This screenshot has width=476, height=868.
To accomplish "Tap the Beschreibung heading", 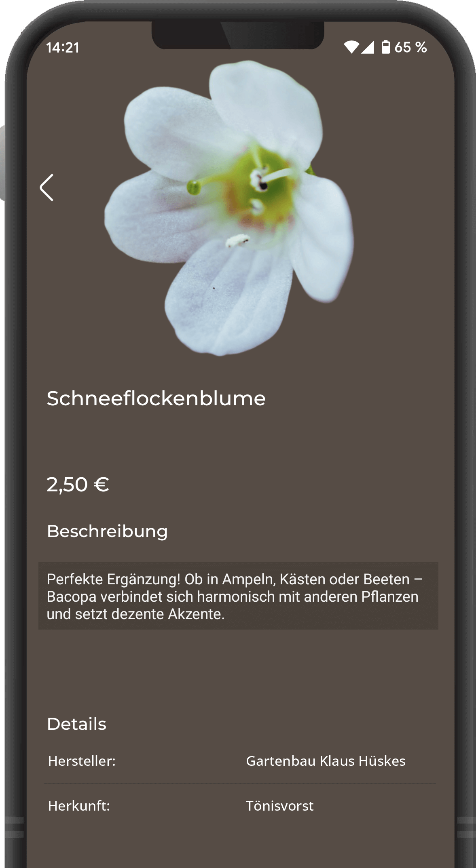I will [107, 531].
